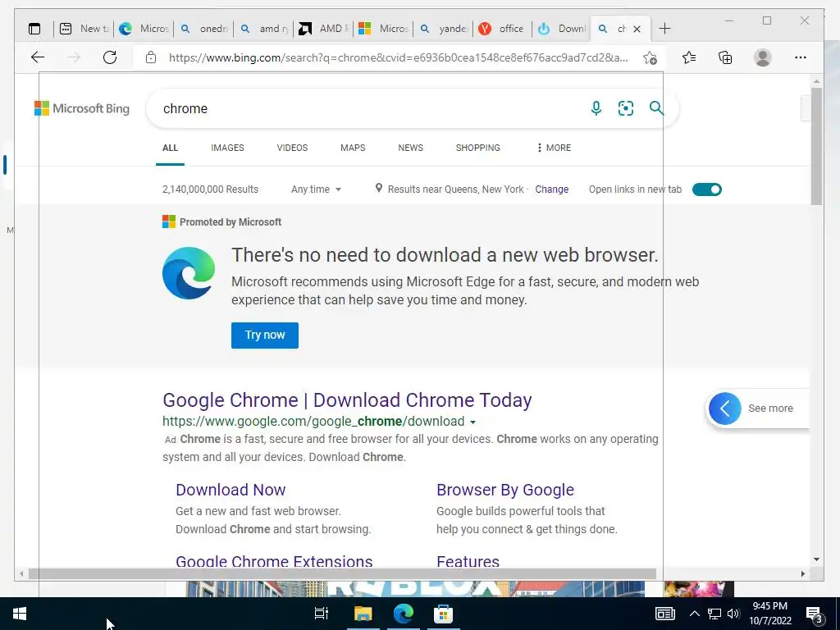Click scroll right arrow on horizontal scrollbar
Screen dimensions: 840x630
(802, 573)
